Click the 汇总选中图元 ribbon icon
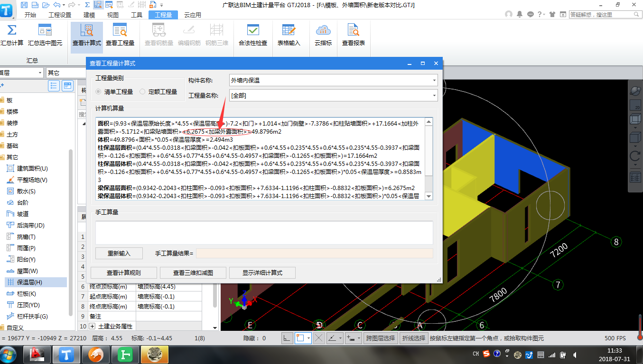Image resolution: width=643 pixels, height=364 pixels. (45, 30)
